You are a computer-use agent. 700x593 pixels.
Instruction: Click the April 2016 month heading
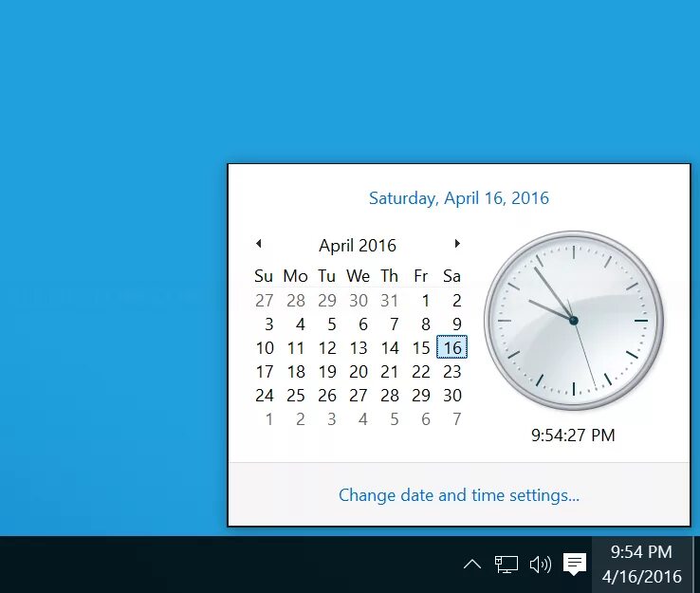358,245
